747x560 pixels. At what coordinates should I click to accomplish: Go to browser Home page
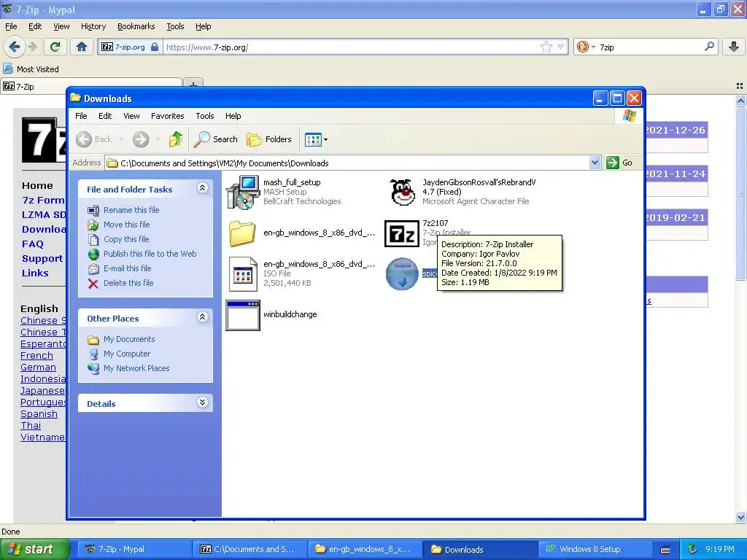tap(82, 47)
